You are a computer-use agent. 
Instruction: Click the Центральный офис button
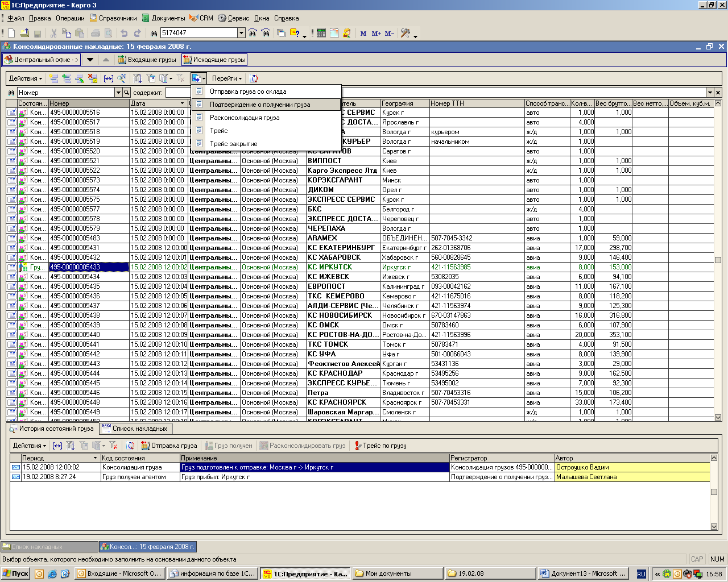tap(42, 60)
